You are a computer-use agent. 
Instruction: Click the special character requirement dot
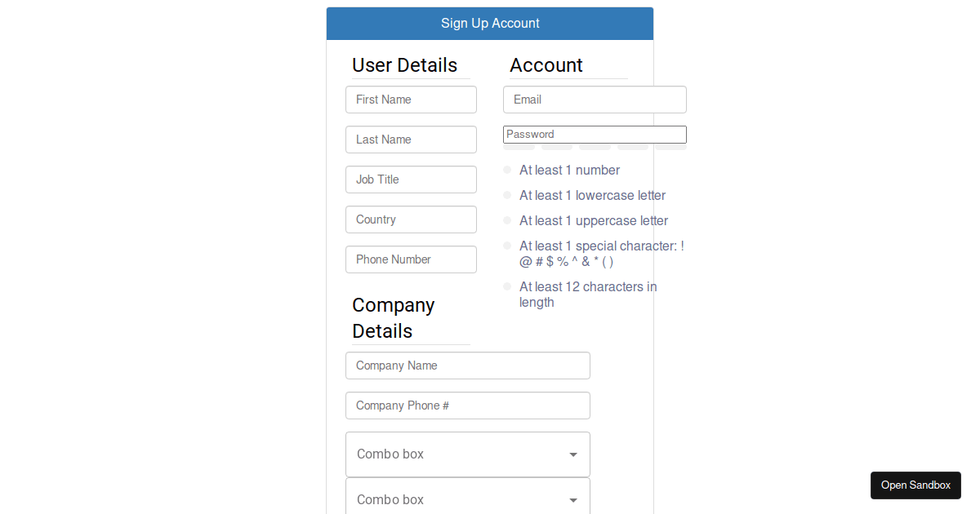click(x=507, y=246)
